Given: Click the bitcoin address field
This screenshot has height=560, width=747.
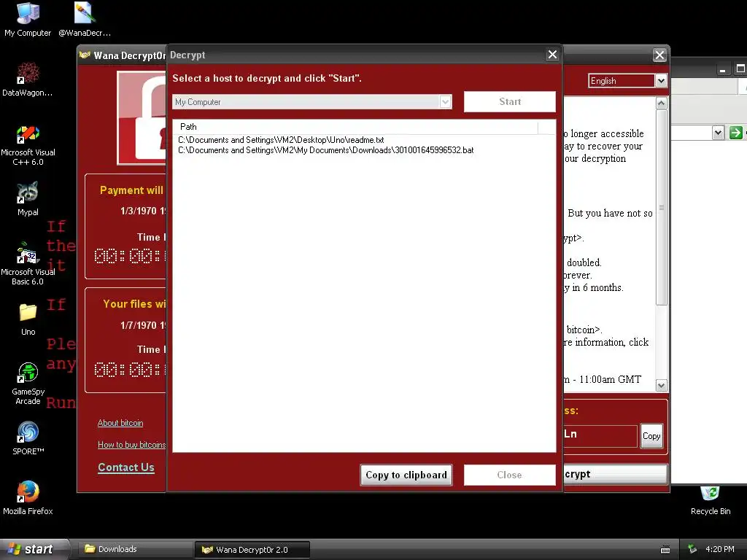Looking at the screenshot, I should pyautogui.click(x=600, y=436).
